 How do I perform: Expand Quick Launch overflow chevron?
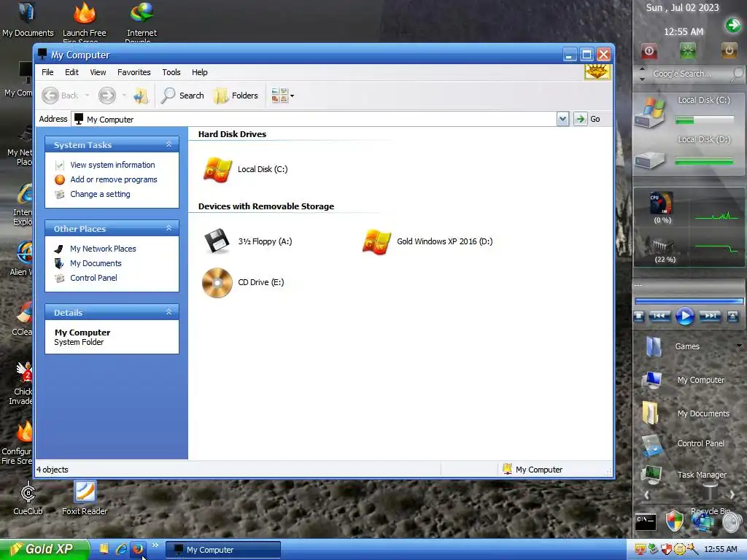click(x=155, y=545)
